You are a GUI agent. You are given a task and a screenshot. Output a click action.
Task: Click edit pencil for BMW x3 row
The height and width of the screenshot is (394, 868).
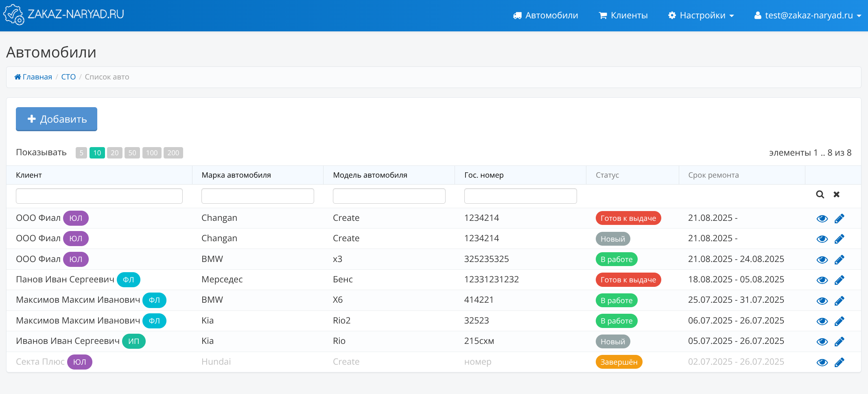pos(839,260)
